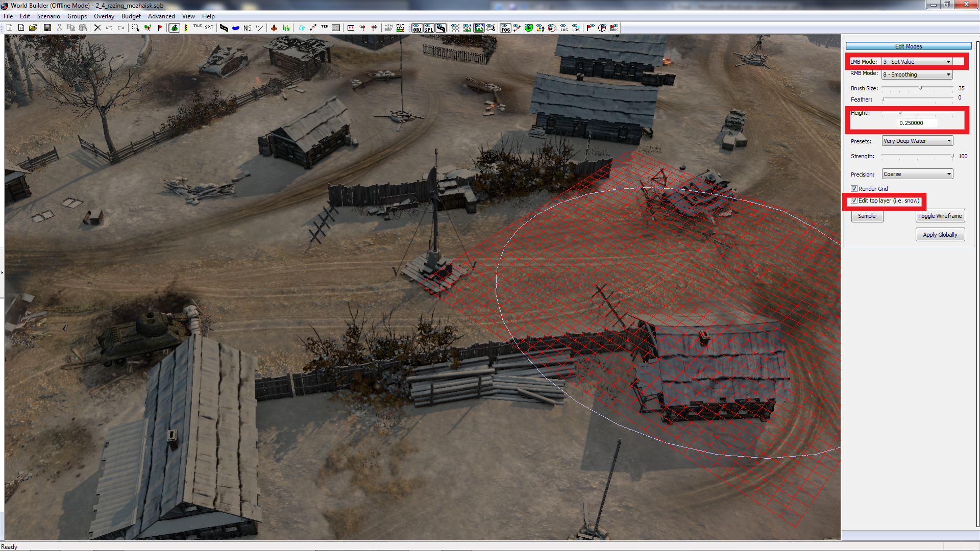Click the MEM DMP icon
980x551 pixels.
[x=388, y=28]
